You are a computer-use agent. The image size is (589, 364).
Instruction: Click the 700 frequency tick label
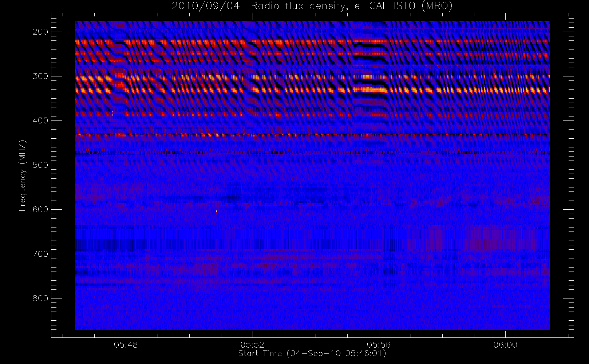40,254
